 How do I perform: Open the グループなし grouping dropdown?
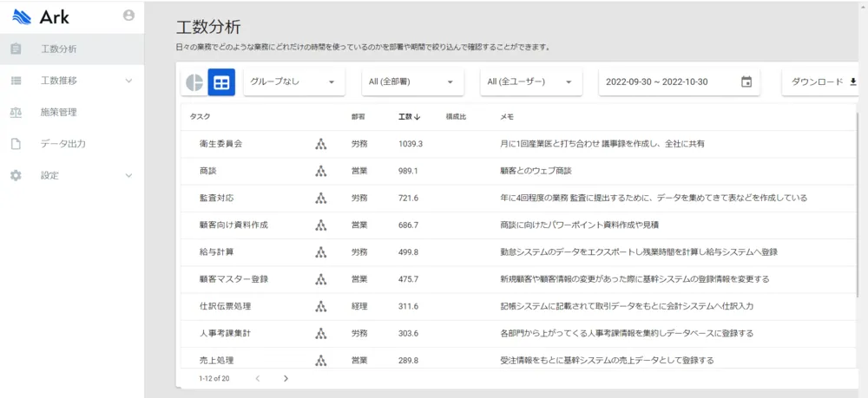(294, 82)
